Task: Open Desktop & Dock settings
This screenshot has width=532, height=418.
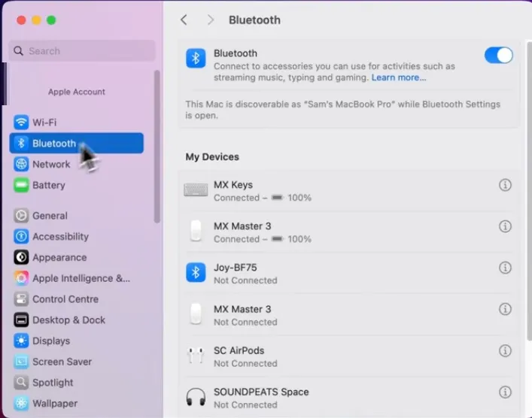Action: click(x=76, y=320)
